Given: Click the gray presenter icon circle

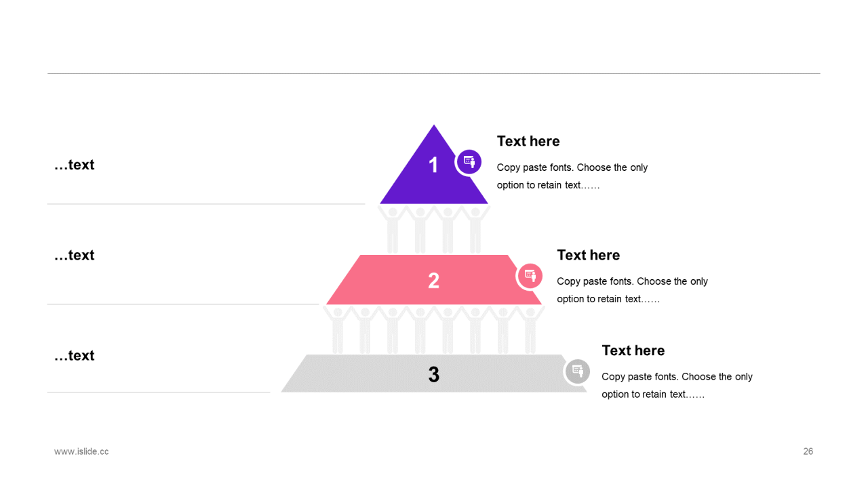Looking at the screenshot, I should tap(578, 371).
